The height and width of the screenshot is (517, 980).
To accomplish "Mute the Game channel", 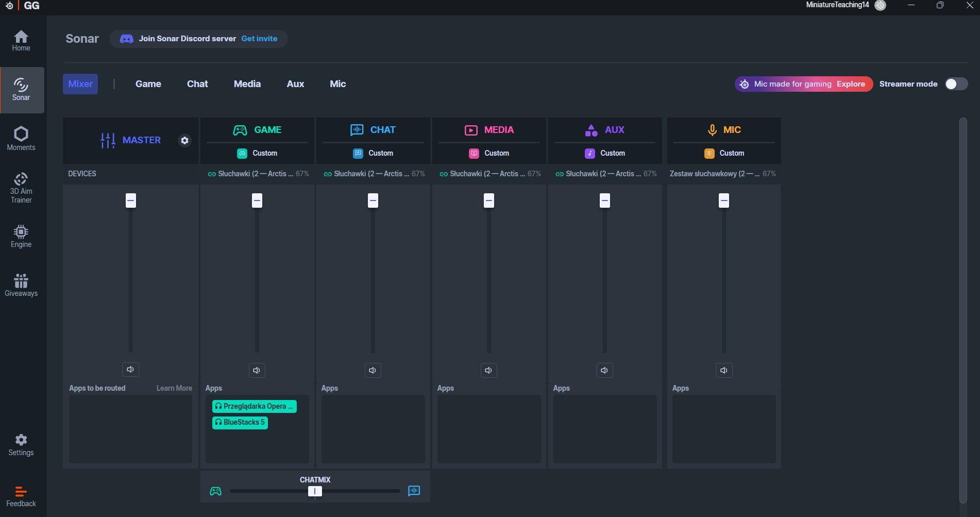I will pyautogui.click(x=257, y=370).
